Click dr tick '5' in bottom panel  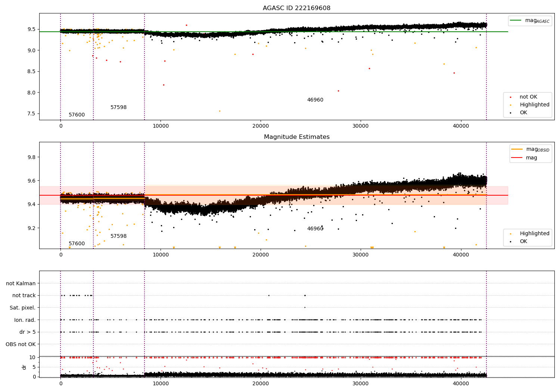coord(34,367)
